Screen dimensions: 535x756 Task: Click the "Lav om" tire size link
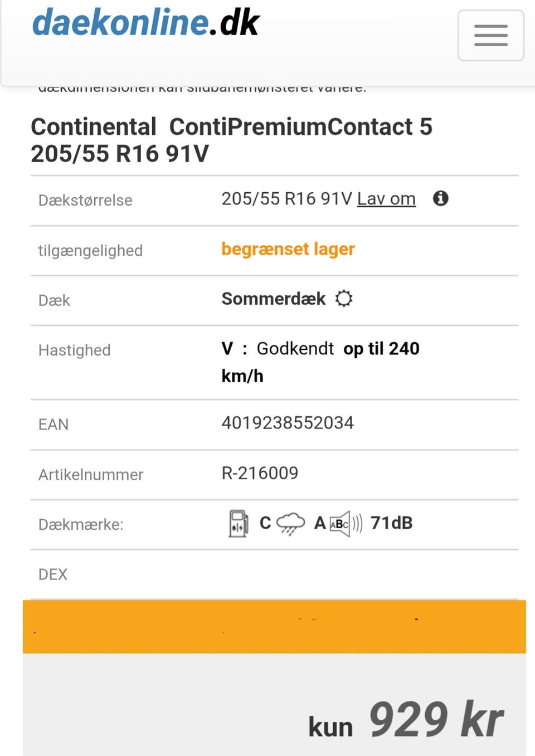coord(386,199)
